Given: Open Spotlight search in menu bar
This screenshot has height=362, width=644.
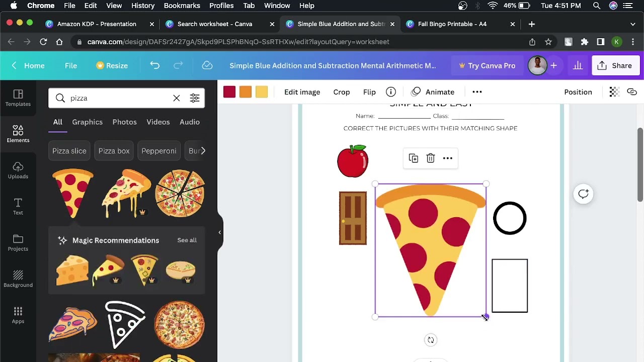Looking at the screenshot, I should pos(597,6).
